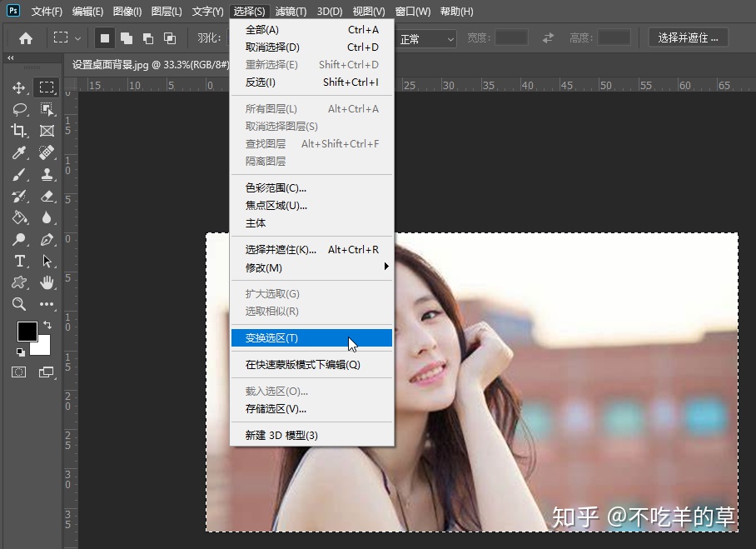Choose Intersect with Selection mode
Screen dimensions: 756x549
170,38
